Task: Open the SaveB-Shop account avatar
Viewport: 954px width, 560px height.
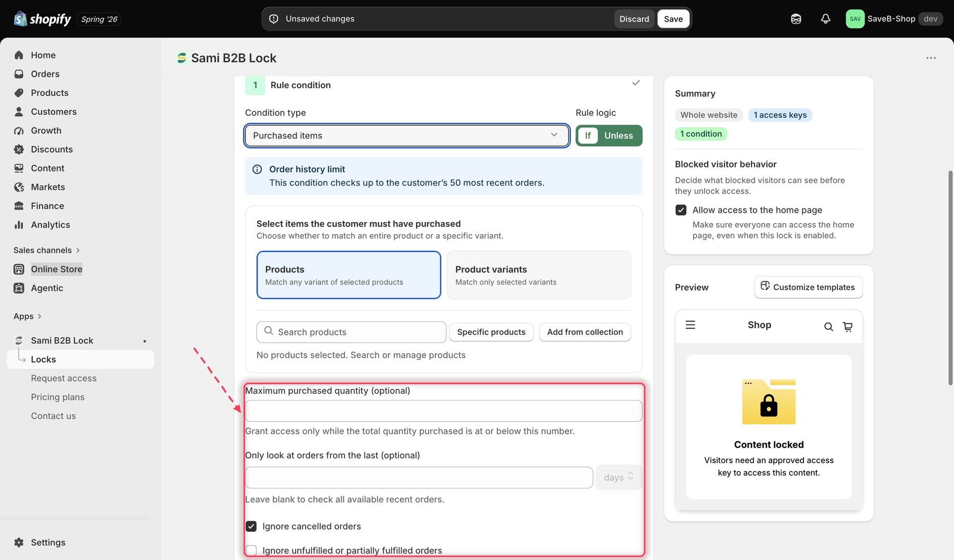Action: point(855,19)
